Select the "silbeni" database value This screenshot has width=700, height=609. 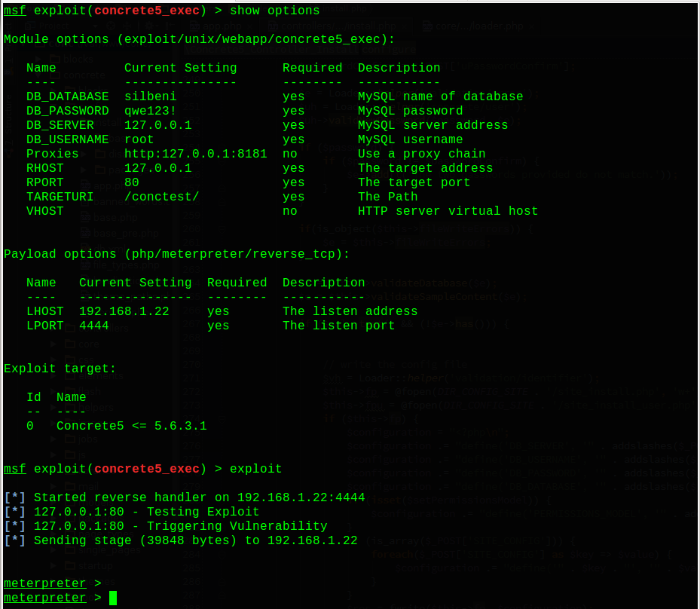point(151,96)
